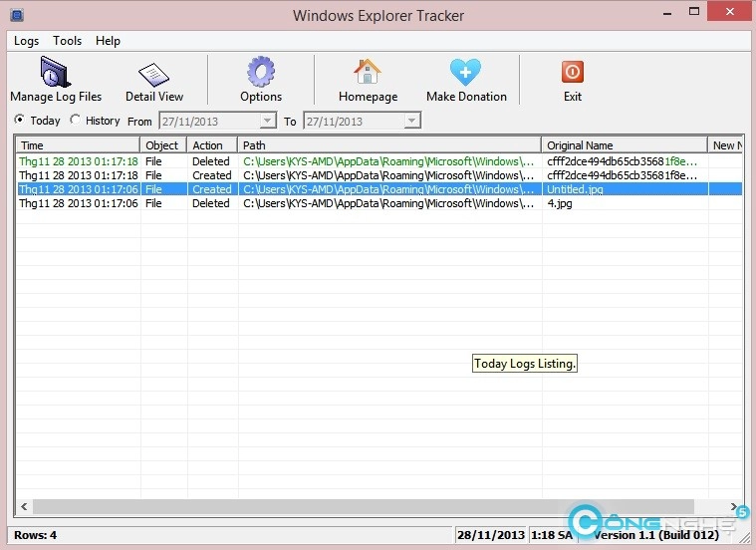Click the 4.jpg original name cell
756x550 pixels.
click(x=560, y=203)
